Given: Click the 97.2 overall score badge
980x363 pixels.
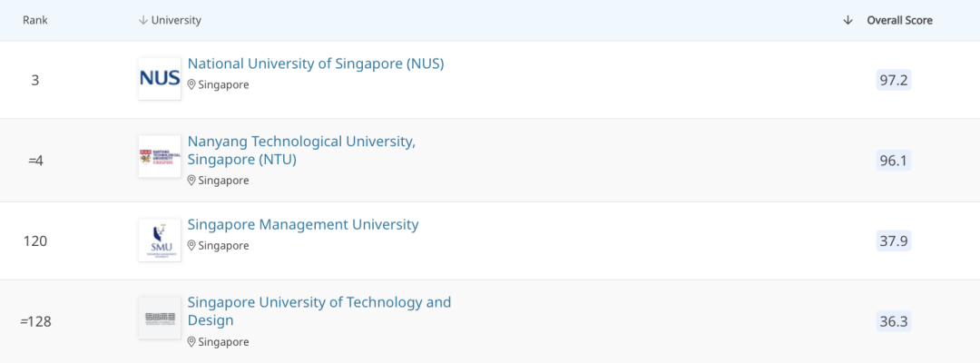Looking at the screenshot, I should [894, 80].
